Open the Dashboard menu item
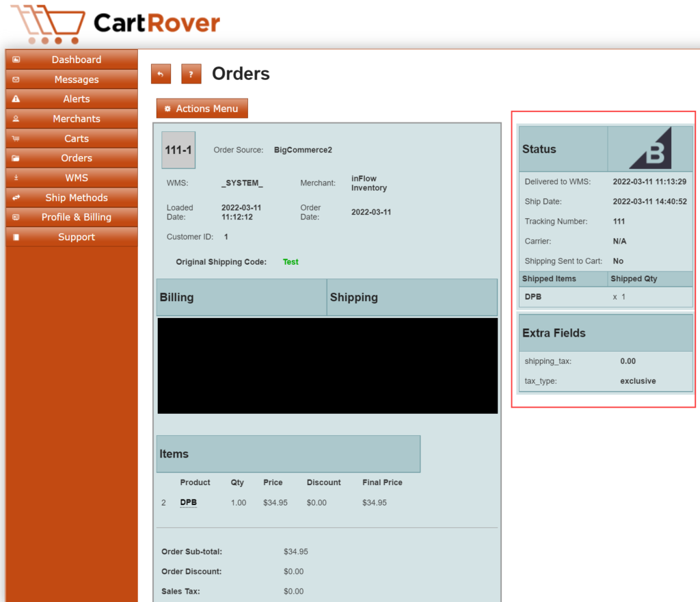700x602 pixels. (71, 60)
